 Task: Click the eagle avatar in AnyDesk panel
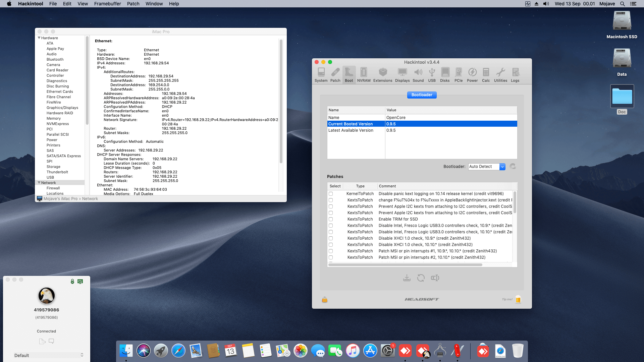[47, 296]
